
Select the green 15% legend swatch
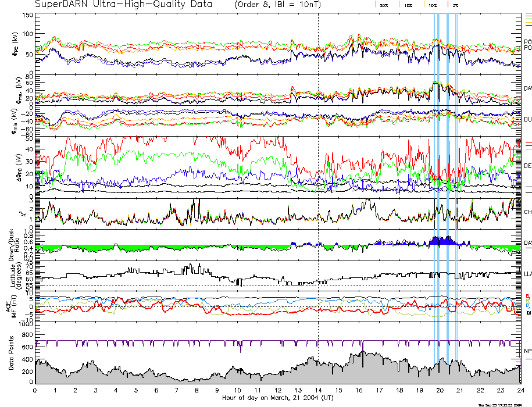pyautogui.click(x=401, y=4)
